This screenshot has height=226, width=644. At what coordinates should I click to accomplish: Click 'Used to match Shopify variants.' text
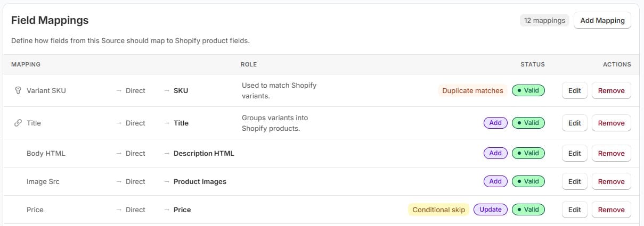[279, 90]
